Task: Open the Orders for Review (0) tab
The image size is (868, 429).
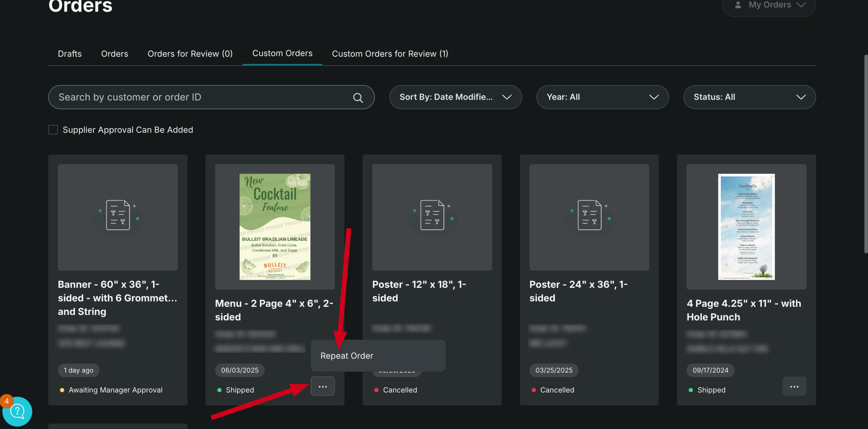Action: point(190,54)
